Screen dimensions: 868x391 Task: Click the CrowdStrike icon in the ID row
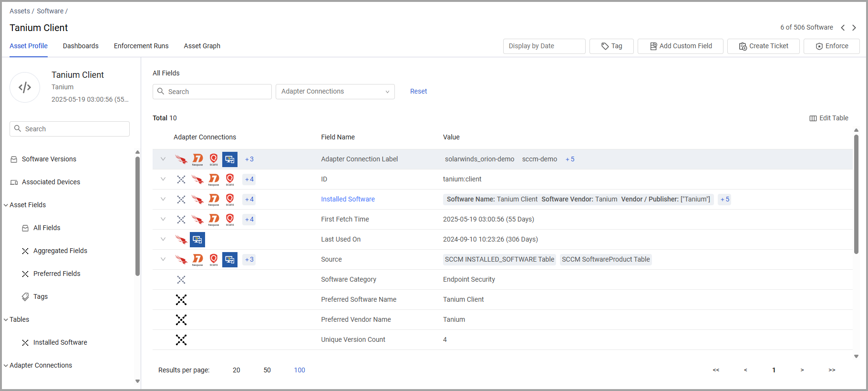[x=197, y=180]
